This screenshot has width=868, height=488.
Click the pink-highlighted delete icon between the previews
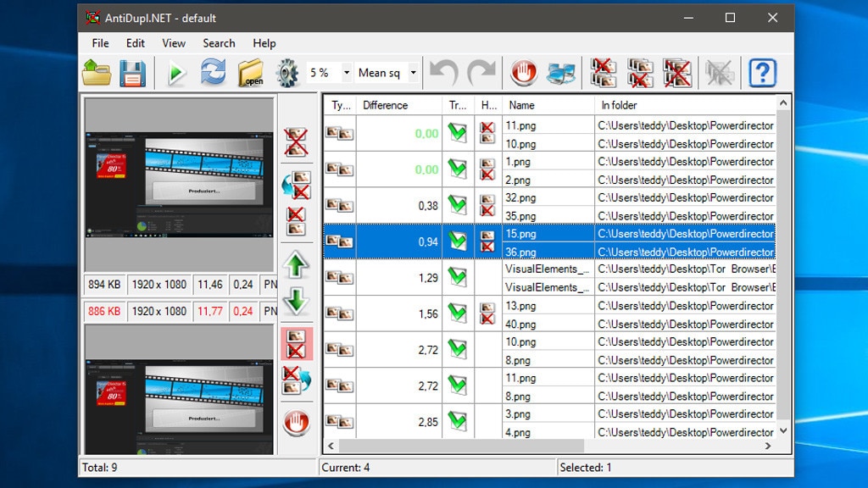click(x=296, y=344)
